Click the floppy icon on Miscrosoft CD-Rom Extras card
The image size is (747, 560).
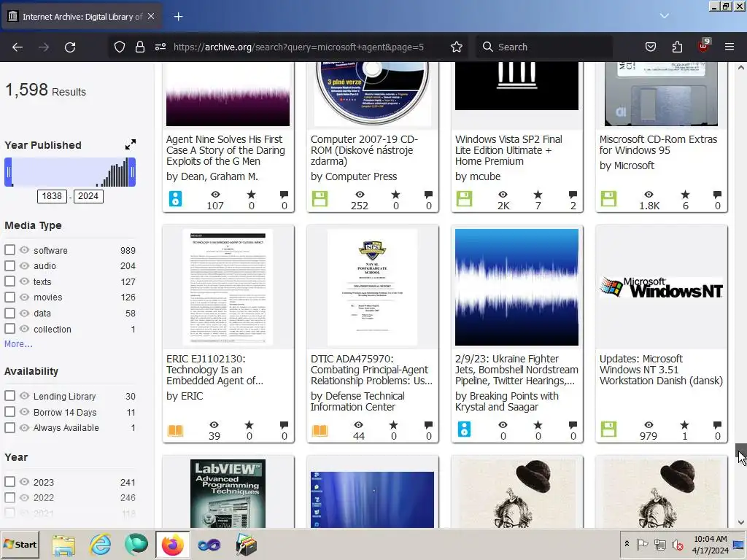[608, 198]
